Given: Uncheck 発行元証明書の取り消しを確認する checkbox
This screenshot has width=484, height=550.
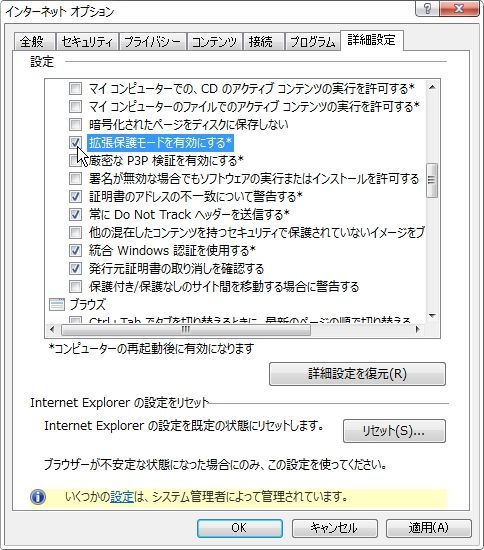Looking at the screenshot, I should pos(75,269).
